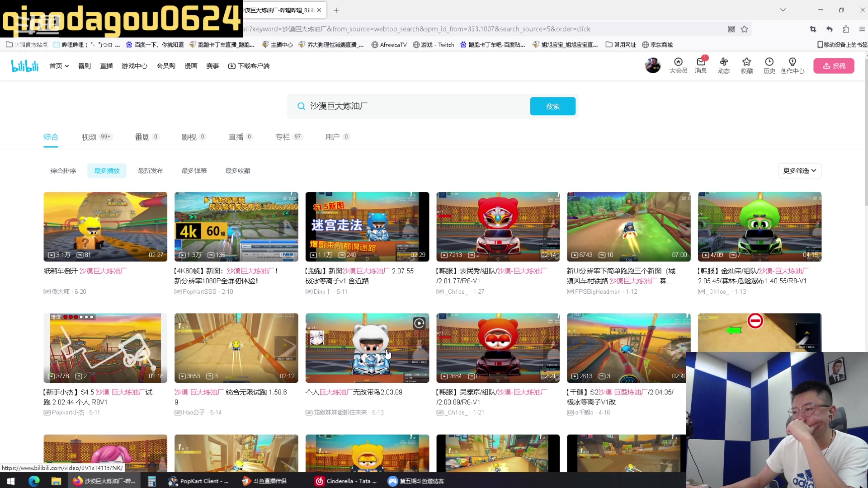Open the browser tab list chevron
This screenshot has height=488, width=868.
click(783, 10)
